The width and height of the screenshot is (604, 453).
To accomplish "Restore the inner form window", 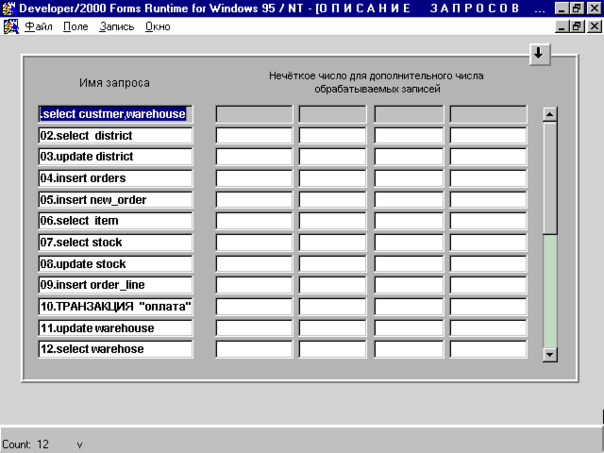I will click(x=577, y=27).
